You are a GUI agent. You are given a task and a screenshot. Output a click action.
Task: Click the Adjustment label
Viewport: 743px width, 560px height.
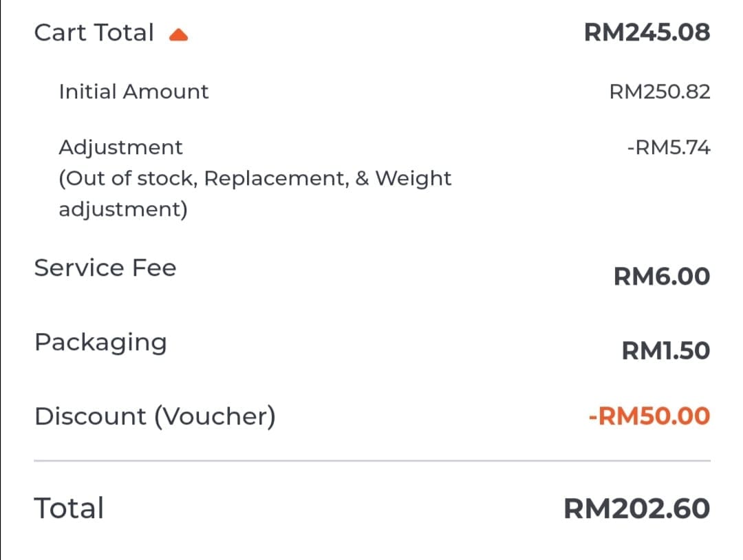pyautogui.click(x=121, y=148)
